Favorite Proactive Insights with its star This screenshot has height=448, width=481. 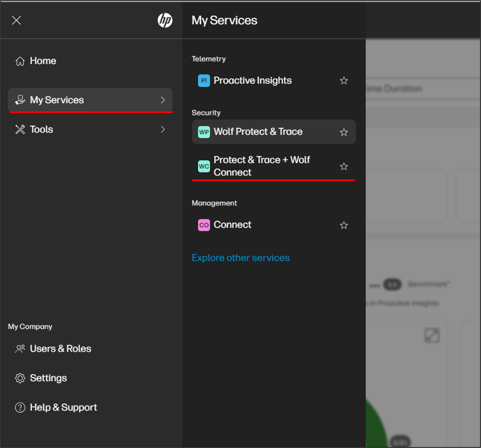pos(344,81)
